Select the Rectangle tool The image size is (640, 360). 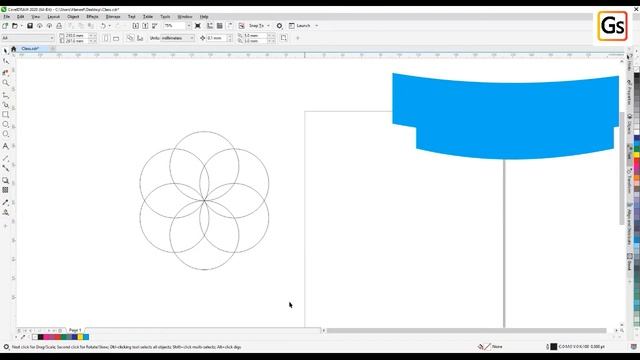click(5, 115)
